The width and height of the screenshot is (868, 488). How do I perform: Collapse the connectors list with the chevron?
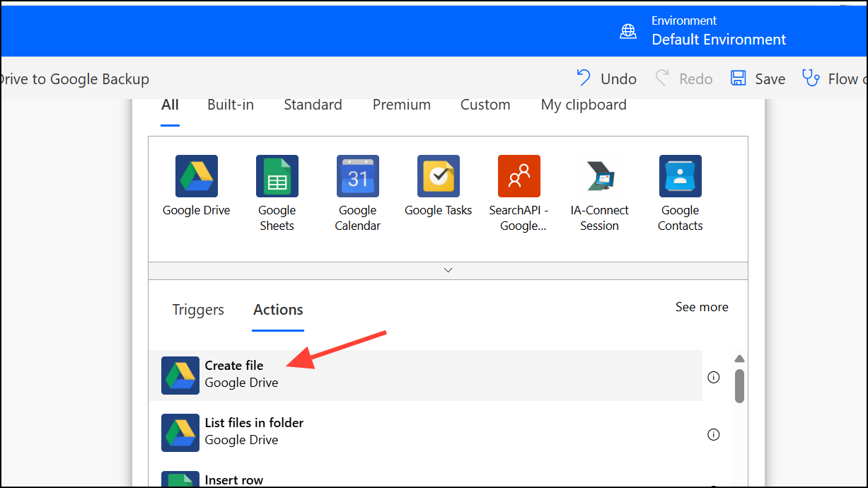(448, 270)
